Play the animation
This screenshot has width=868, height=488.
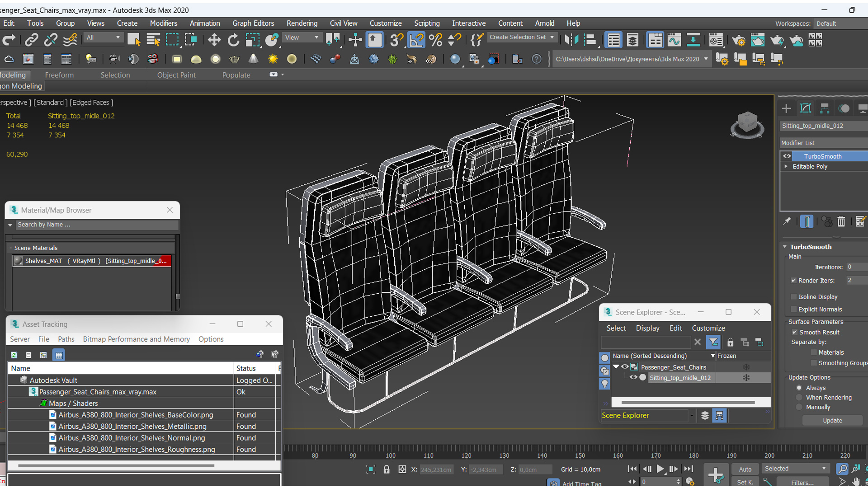(660, 469)
